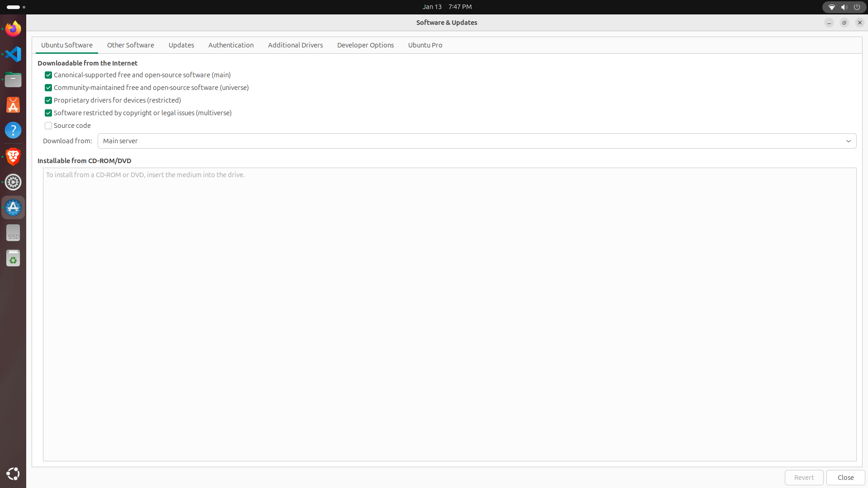
Task: Uncheck the main repository checkbox
Action: coord(48,75)
